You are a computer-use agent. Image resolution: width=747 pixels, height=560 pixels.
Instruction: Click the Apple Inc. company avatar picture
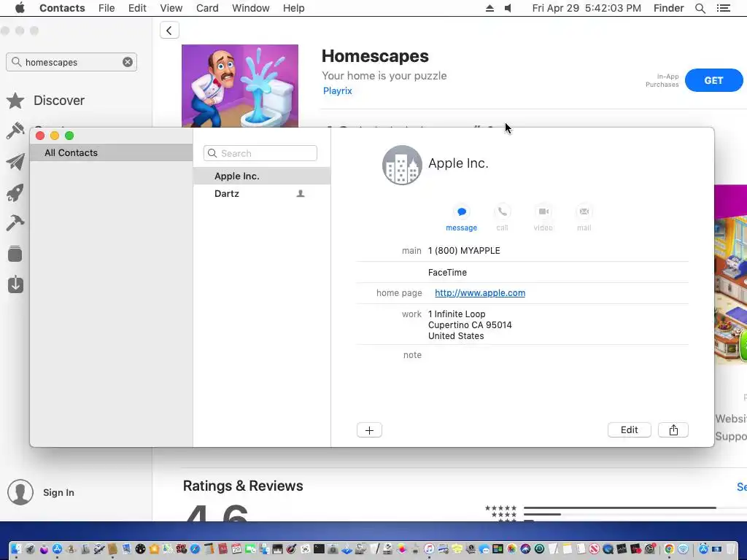point(402,165)
